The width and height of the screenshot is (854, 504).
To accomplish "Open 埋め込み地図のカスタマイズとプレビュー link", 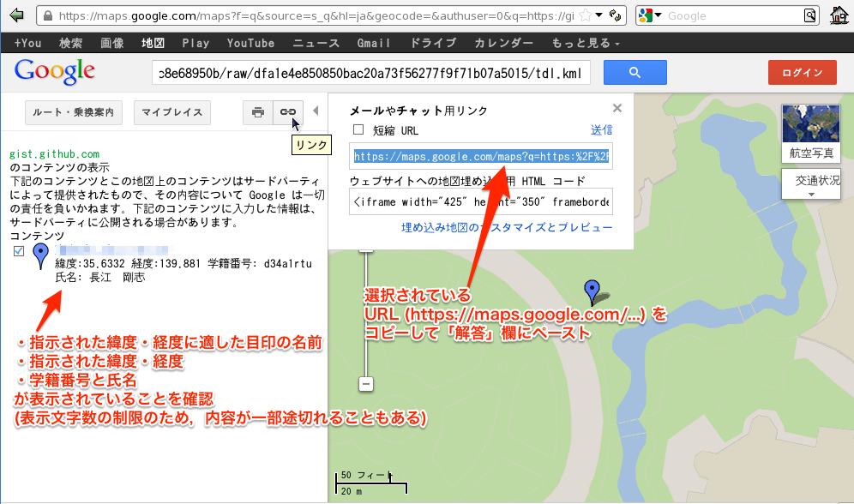I will (x=507, y=227).
